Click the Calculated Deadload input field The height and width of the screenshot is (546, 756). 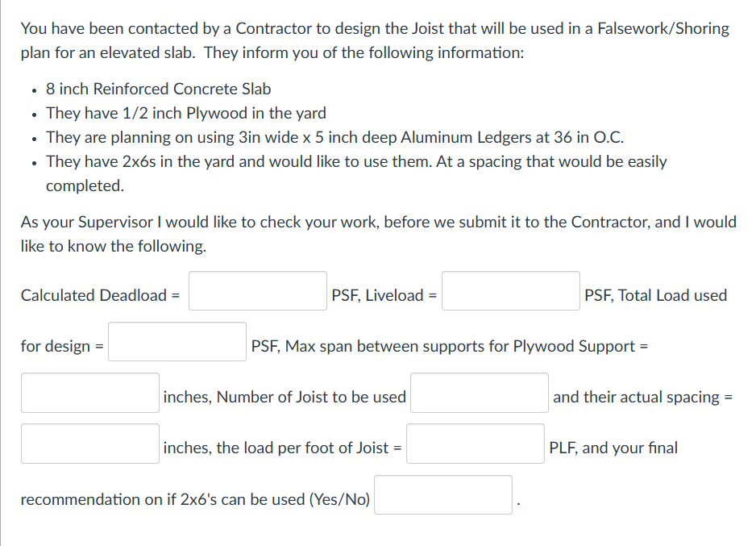(x=256, y=290)
